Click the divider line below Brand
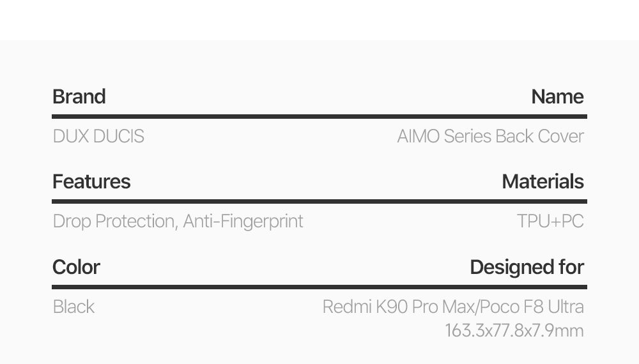This screenshot has height=364, width=639. [x=319, y=116]
